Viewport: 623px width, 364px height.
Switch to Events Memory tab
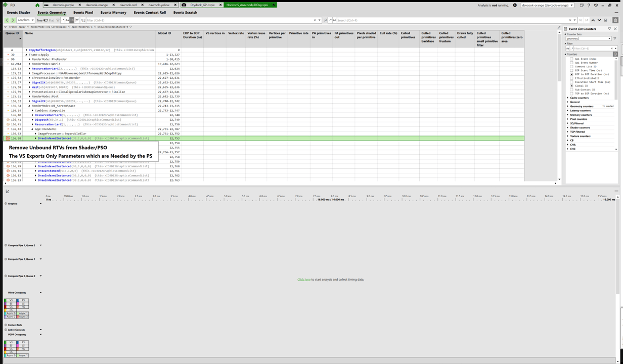pyautogui.click(x=113, y=13)
